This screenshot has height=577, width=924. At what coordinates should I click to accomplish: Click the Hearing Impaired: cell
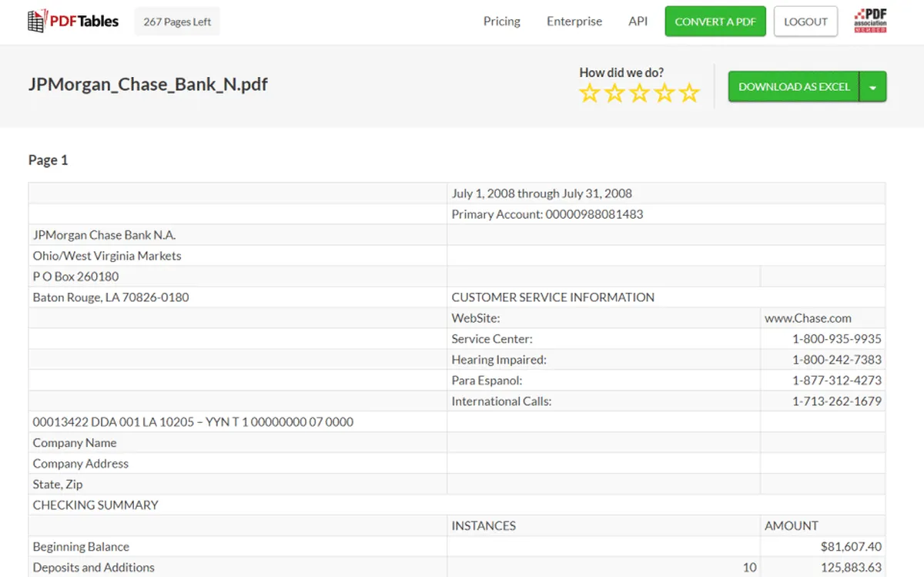[x=604, y=360]
